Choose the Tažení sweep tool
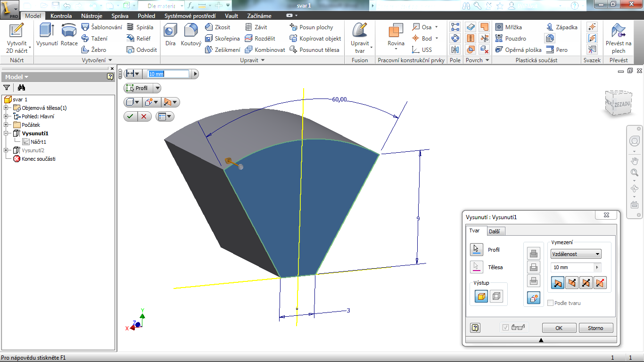The image size is (644, 362). [x=94, y=39]
